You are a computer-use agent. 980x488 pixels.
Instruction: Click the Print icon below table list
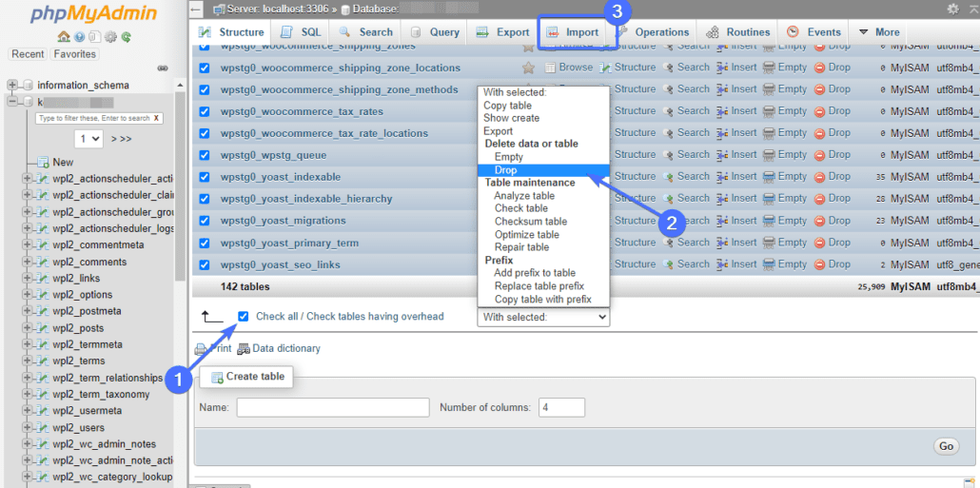coord(200,349)
